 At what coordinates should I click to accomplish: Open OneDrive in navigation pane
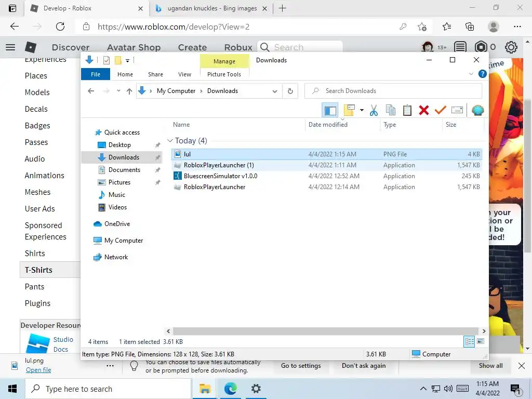[x=117, y=224]
